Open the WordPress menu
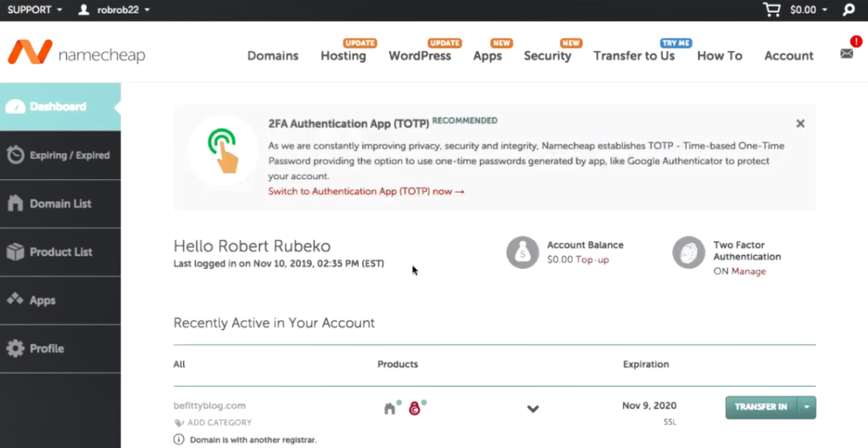Image resolution: width=868 pixels, height=448 pixels. 420,56
